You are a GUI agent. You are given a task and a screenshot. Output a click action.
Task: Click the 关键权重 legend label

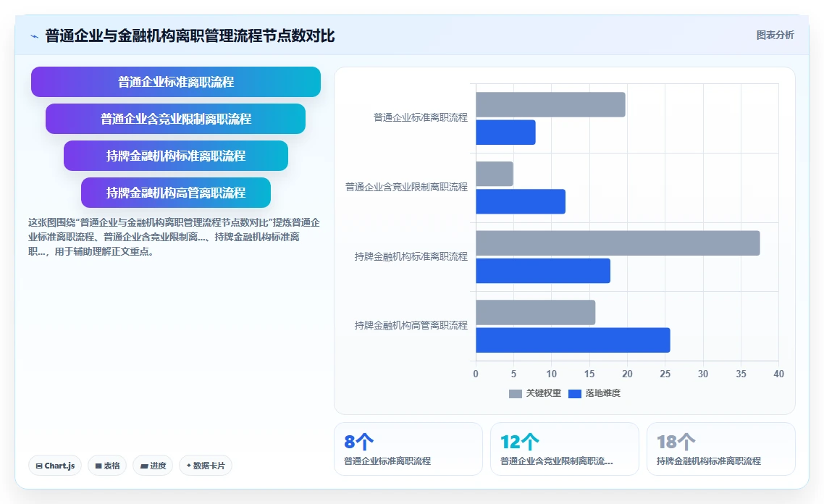click(x=543, y=393)
